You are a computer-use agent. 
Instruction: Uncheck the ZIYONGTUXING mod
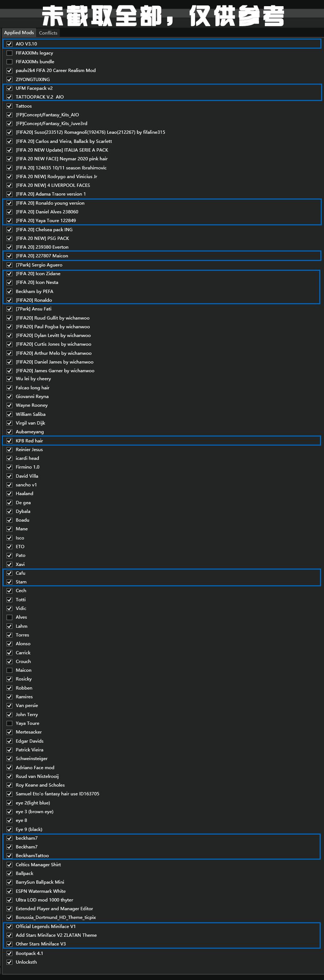(9, 80)
